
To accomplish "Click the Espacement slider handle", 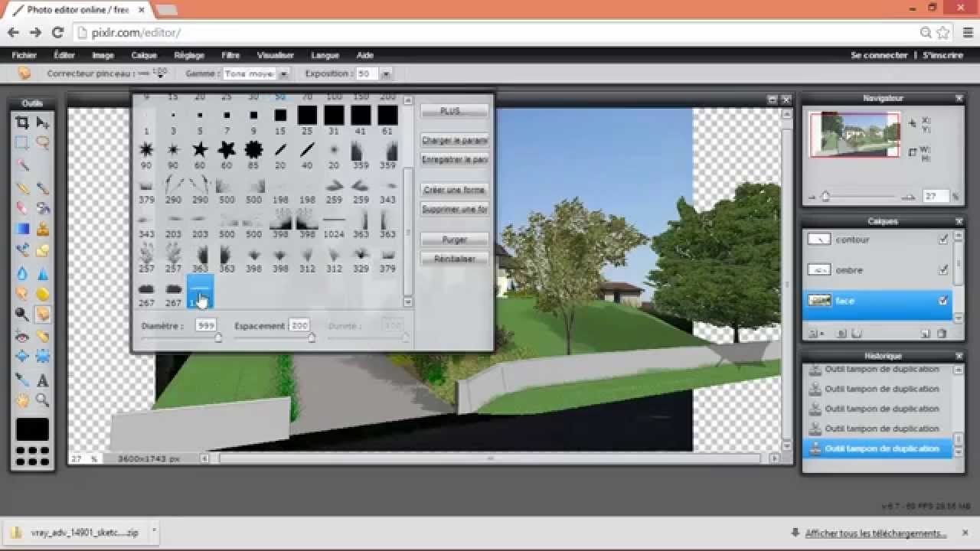I will click(311, 337).
